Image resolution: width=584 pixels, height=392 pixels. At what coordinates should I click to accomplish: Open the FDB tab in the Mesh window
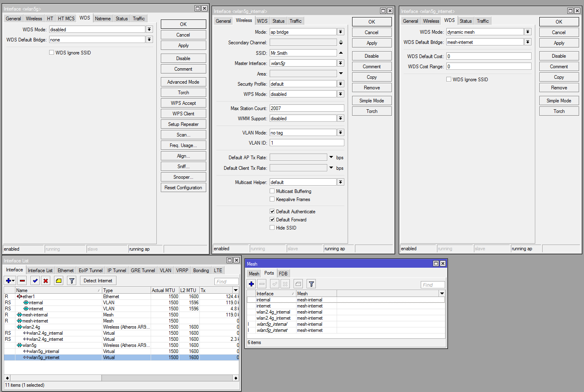[x=283, y=273]
